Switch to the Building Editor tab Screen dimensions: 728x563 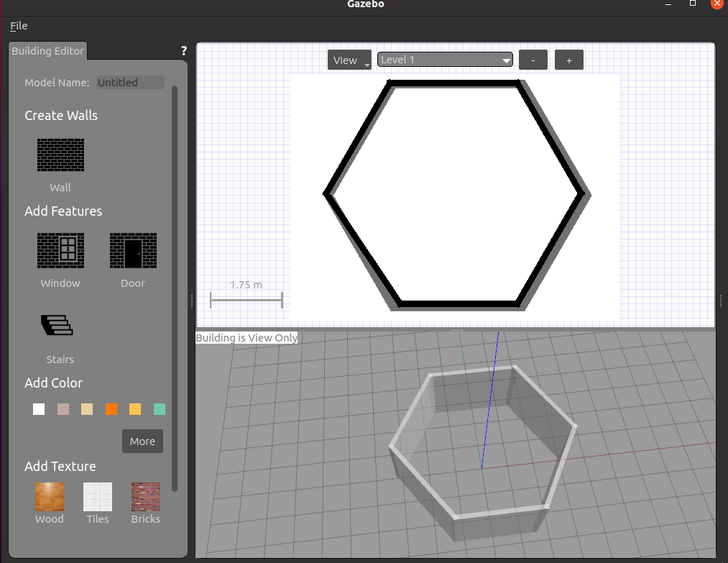tap(47, 51)
